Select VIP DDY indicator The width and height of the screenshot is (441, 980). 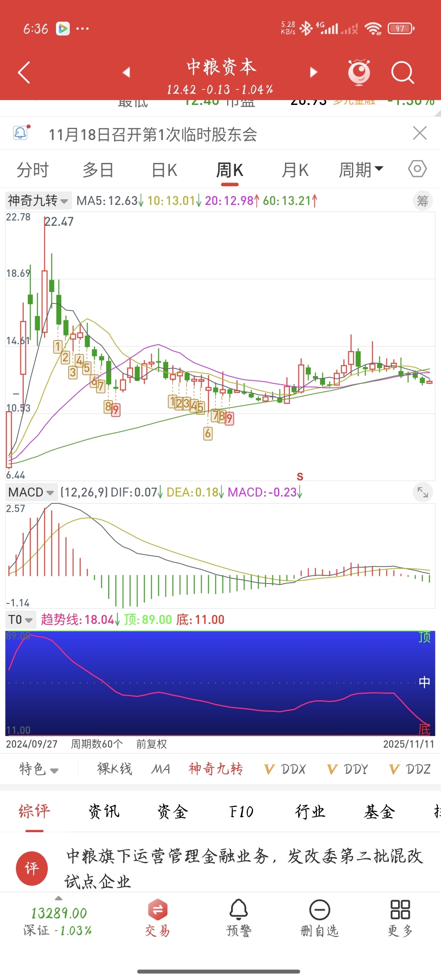348,769
